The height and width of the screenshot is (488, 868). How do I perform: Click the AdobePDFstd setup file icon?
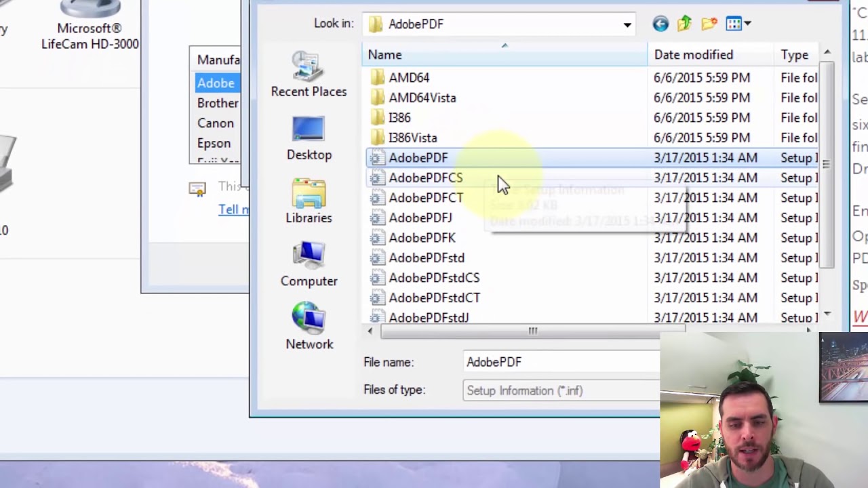(376, 258)
